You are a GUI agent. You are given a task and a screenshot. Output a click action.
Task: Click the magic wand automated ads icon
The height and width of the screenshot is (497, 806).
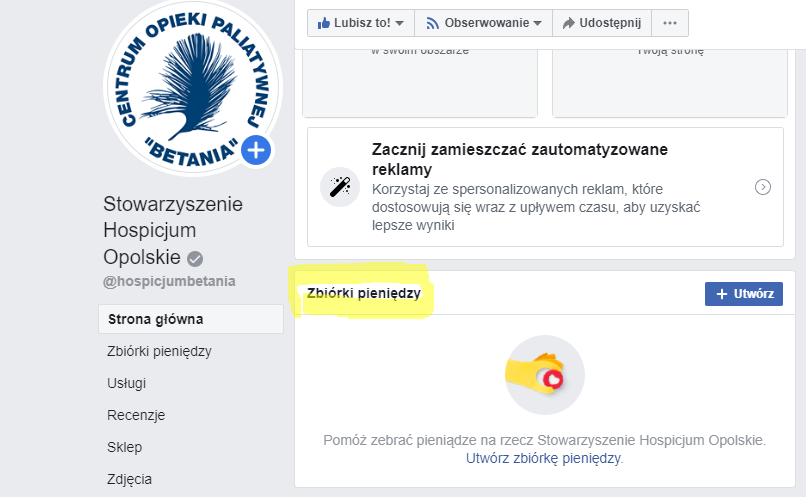click(x=340, y=187)
